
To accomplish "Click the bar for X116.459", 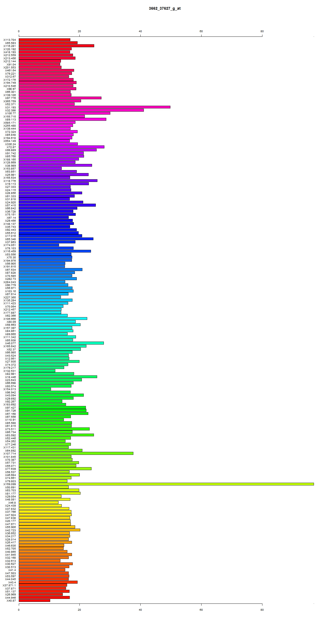I will [x=55, y=251].
